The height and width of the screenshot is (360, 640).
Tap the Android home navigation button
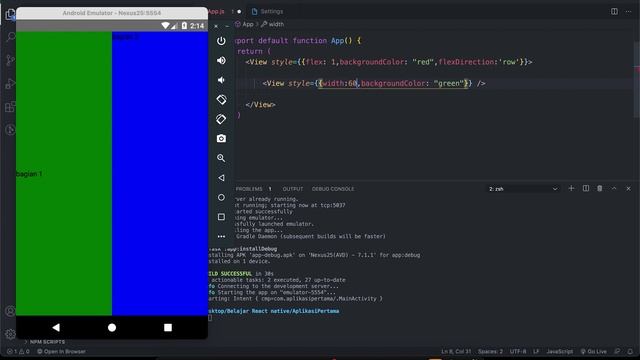112,327
